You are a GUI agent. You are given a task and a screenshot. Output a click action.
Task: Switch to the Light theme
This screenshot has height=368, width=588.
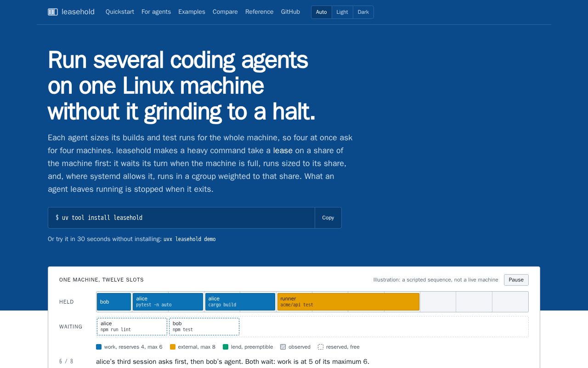[342, 12]
